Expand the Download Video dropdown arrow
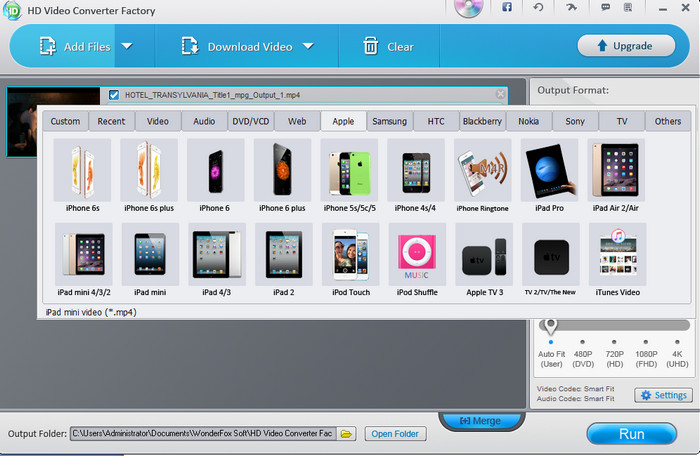The width and height of the screenshot is (700, 456). [308, 46]
